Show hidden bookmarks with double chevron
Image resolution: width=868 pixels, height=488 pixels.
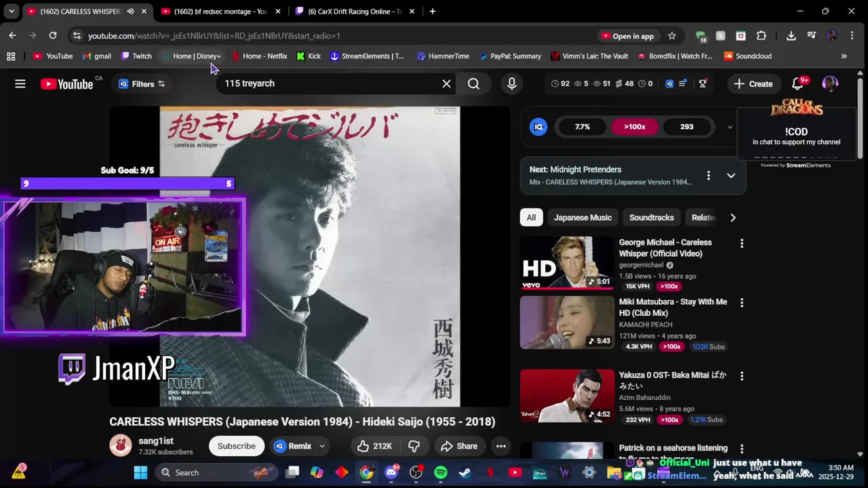(x=844, y=56)
